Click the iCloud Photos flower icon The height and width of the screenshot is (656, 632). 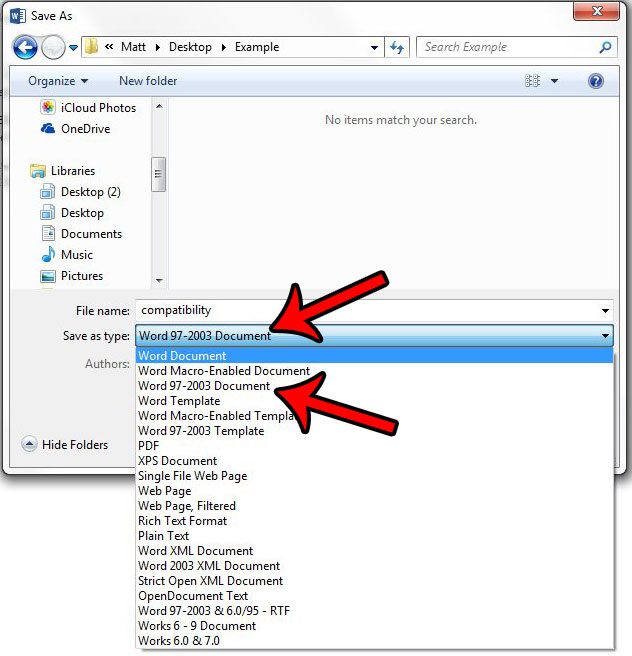48,108
